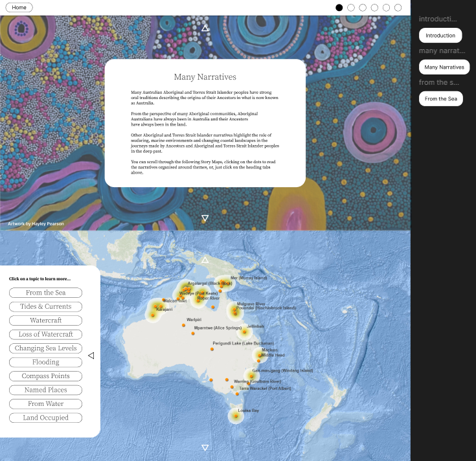Click the Roper River map marker
The image size is (476, 461).
[x=199, y=301]
